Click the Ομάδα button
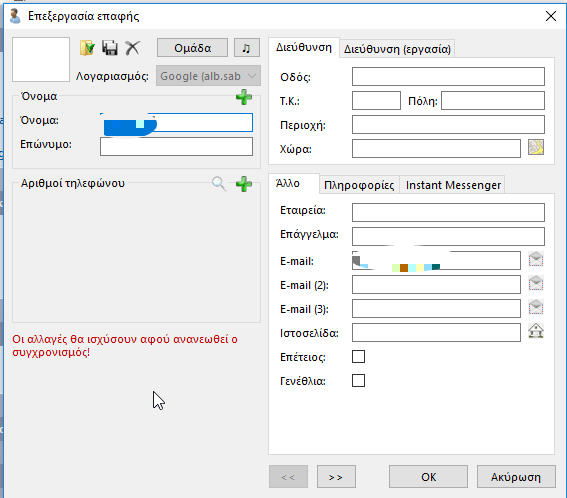 tap(192, 48)
